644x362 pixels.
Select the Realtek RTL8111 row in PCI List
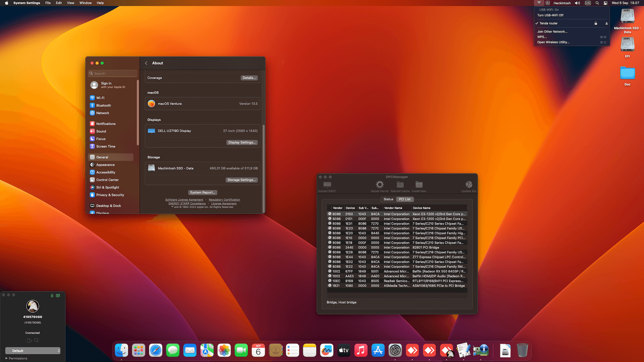click(x=396, y=281)
